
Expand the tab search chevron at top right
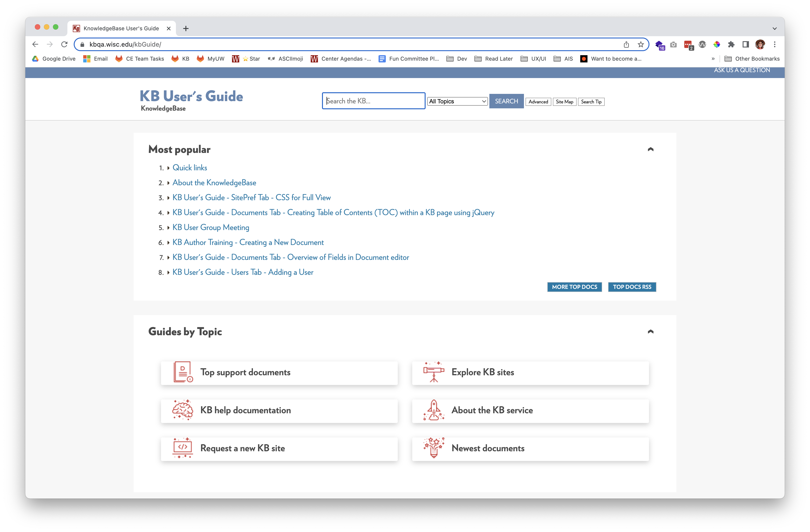click(x=774, y=28)
